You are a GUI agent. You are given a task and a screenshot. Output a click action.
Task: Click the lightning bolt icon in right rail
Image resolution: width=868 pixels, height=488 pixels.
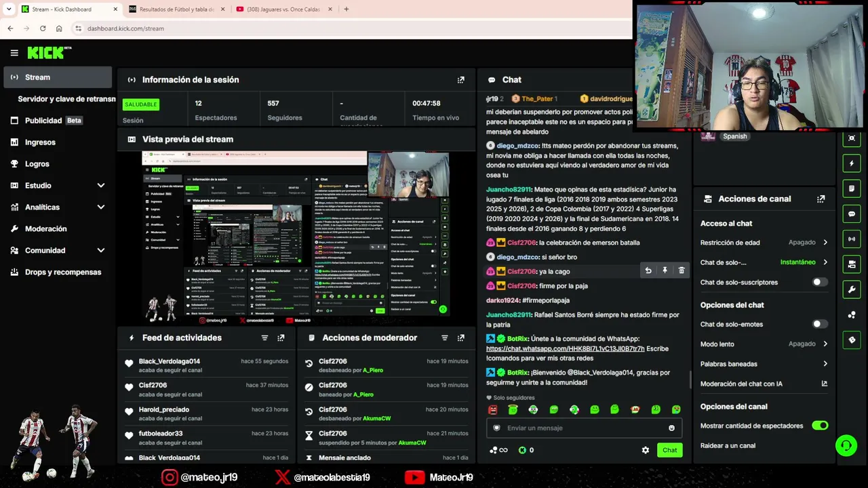pos(852,163)
